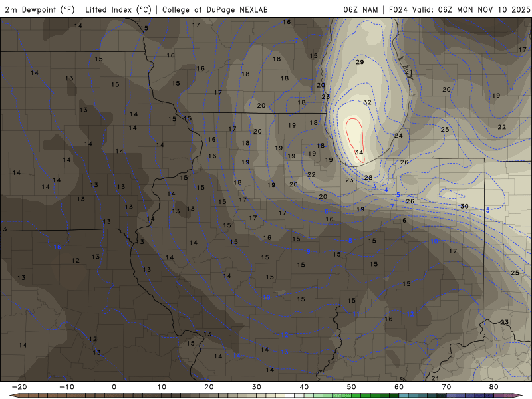The height and width of the screenshot is (399, 532).
Task: Click the 40 label on the color scale
Action: pos(304,387)
